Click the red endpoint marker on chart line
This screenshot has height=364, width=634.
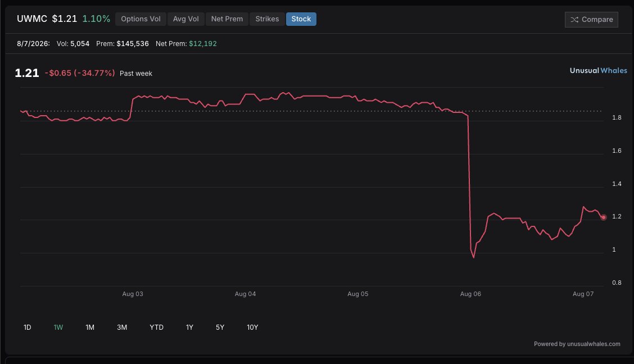pyautogui.click(x=603, y=217)
